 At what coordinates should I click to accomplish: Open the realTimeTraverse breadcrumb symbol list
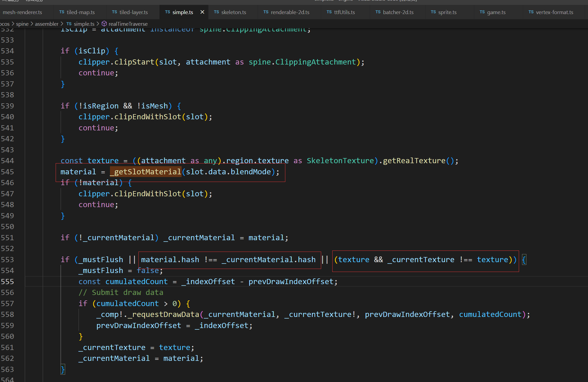pos(128,24)
